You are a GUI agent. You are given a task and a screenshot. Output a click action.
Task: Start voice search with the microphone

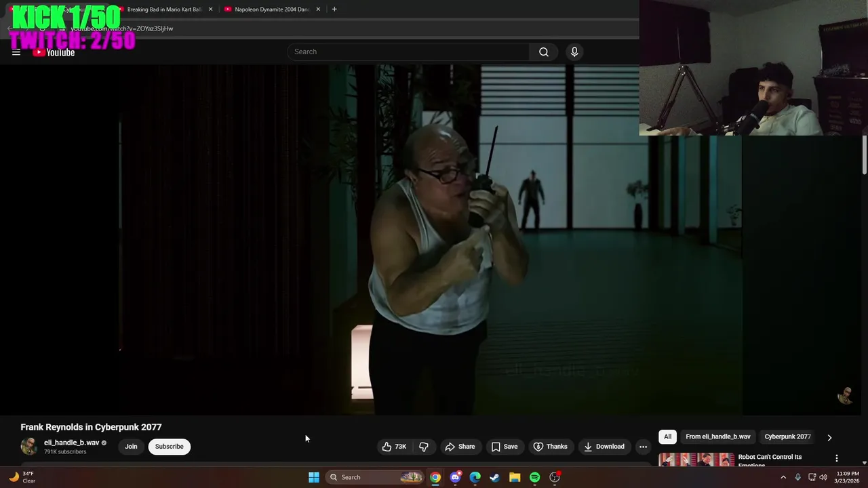(x=574, y=52)
